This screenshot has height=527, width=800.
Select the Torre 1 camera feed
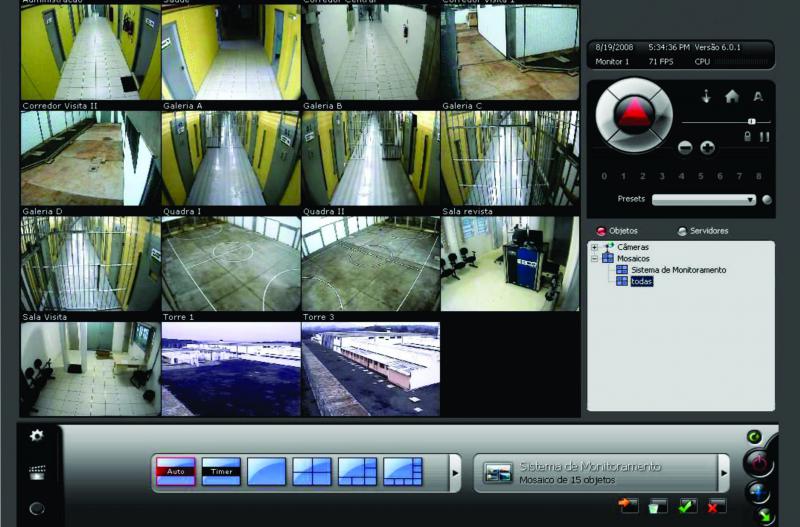[x=231, y=369]
